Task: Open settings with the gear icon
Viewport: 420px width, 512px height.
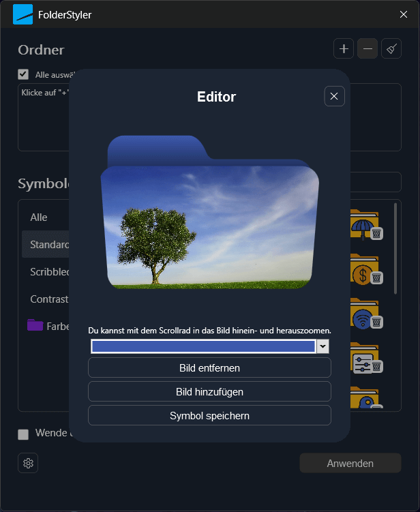Action: click(28, 463)
